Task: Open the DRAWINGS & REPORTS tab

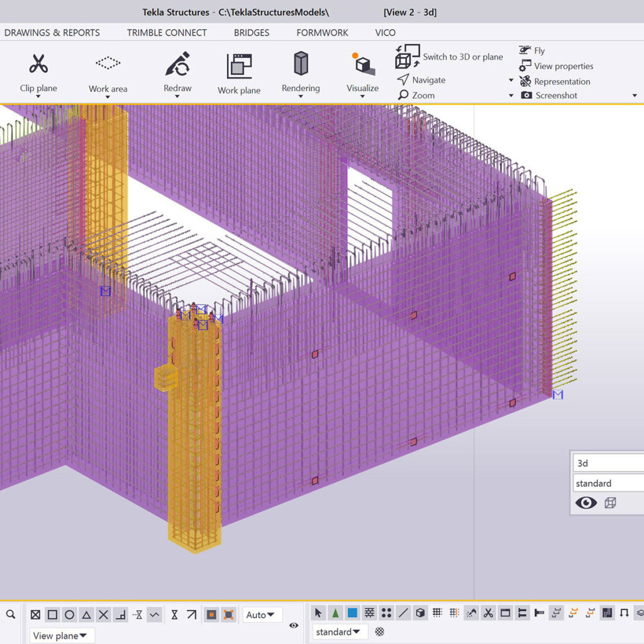Action: click(52, 33)
